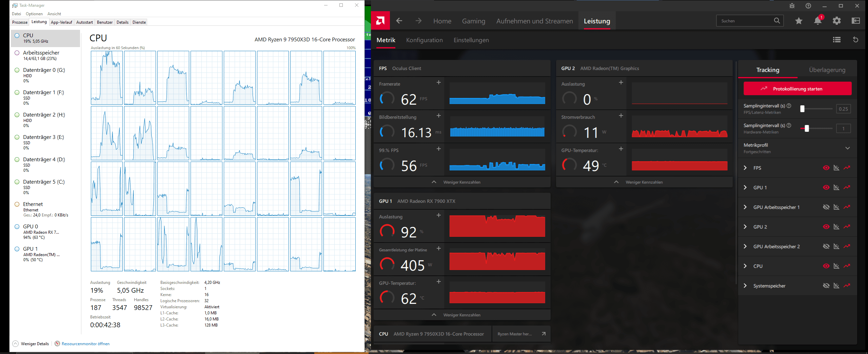
Task: Click the plus icon next to 99.% FPS
Action: tap(439, 149)
